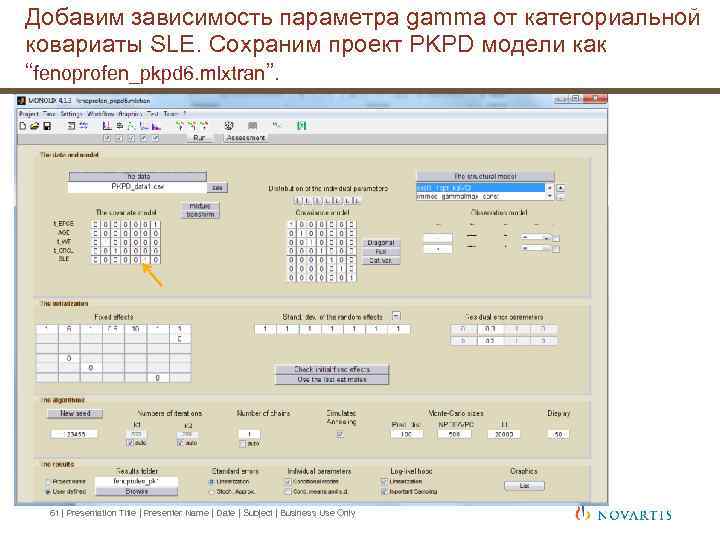
Task: Click the minimize button of Monolix window
Action: pos(560,99)
